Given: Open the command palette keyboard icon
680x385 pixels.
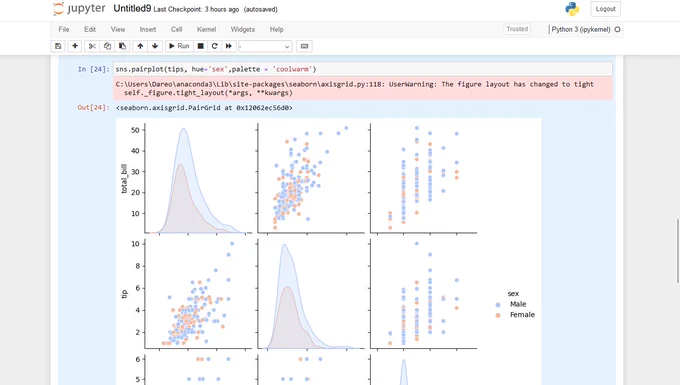Looking at the screenshot, I should click(x=304, y=46).
